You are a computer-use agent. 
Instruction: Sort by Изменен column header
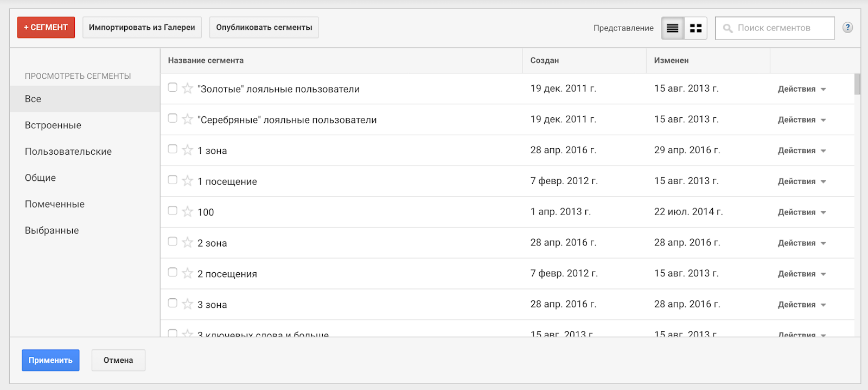[671, 60]
